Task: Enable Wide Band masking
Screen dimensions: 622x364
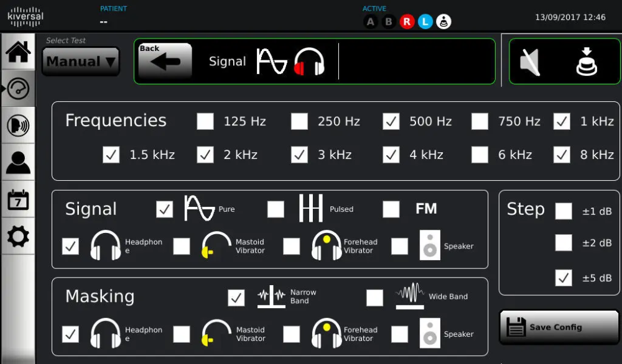Action: 374,298
